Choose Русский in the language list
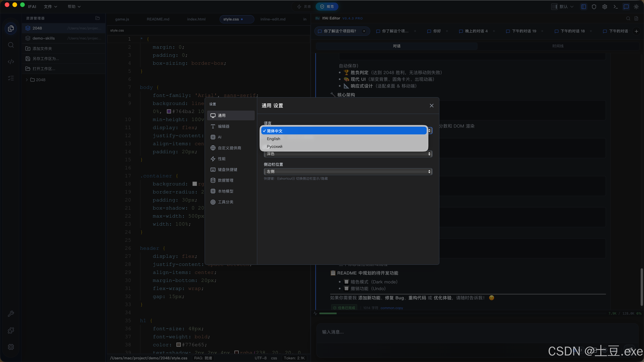 pos(344,146)
